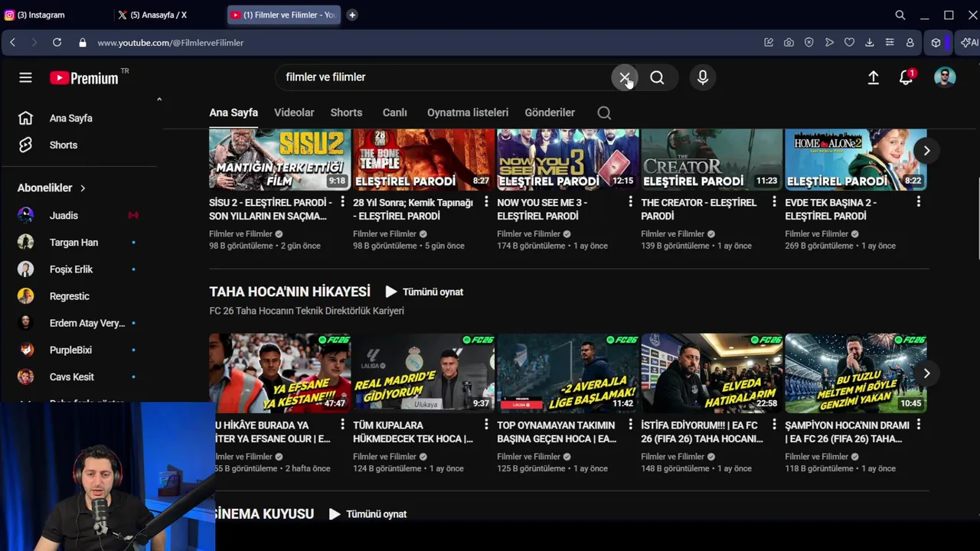Open options for İSTİFA EDİYORUM video
980x551 pixels.
(x=774, y=425)
